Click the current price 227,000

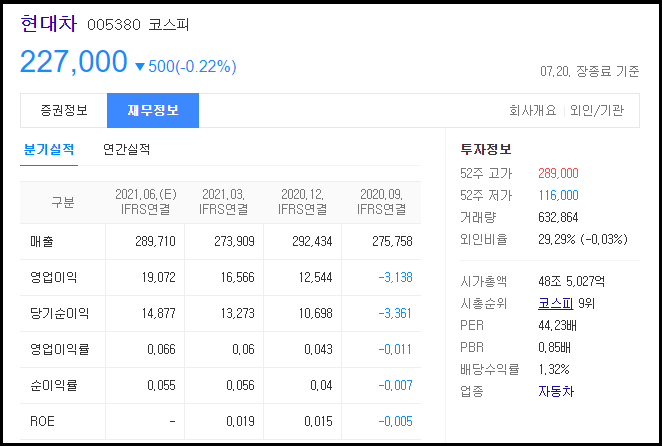[74, 62]
